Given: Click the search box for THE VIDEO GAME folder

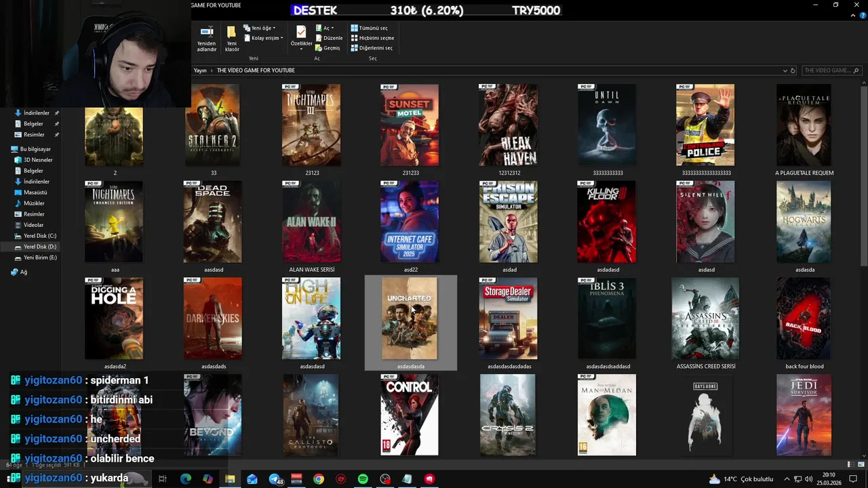Looking at the screenshot, I should pos(831,70).
